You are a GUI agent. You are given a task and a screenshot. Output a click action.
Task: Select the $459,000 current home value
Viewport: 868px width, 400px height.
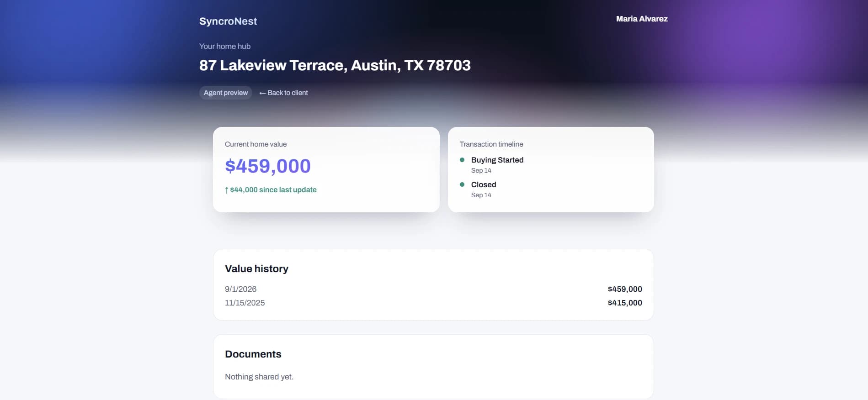268,166
